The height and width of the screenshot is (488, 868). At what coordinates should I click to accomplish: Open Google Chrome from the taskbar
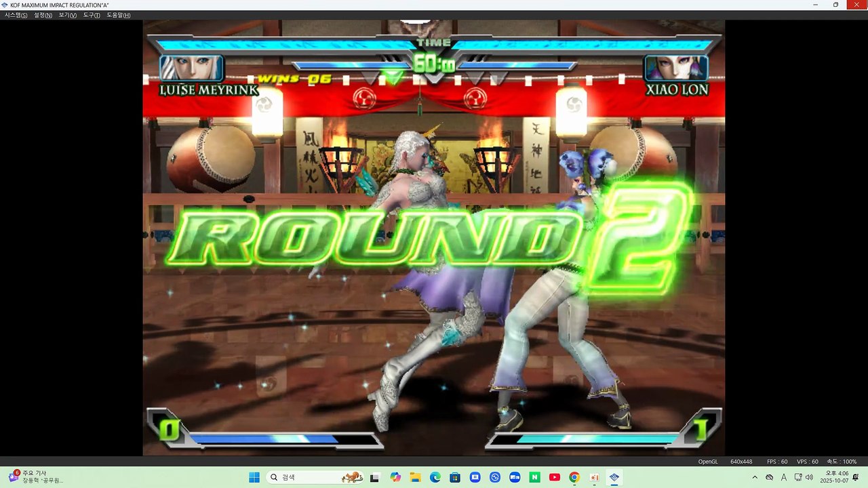tap(574, 477)
